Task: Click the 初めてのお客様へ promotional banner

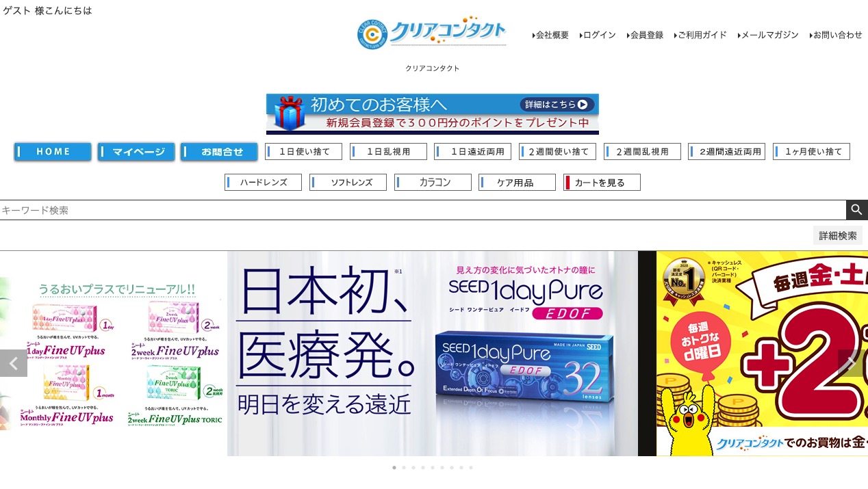Action: click(433, 114)
